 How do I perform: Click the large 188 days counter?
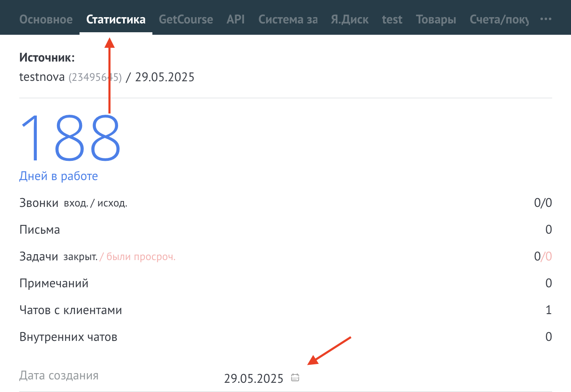click(x=70, y=139)
